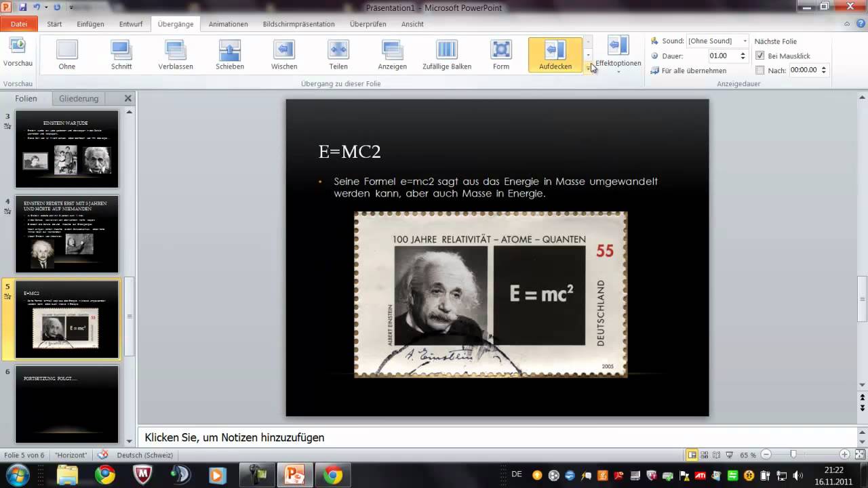This screenshot has width=868, height=488.
Task: Select the highlighted Aufdecken transition
Action: coord(555,55)
